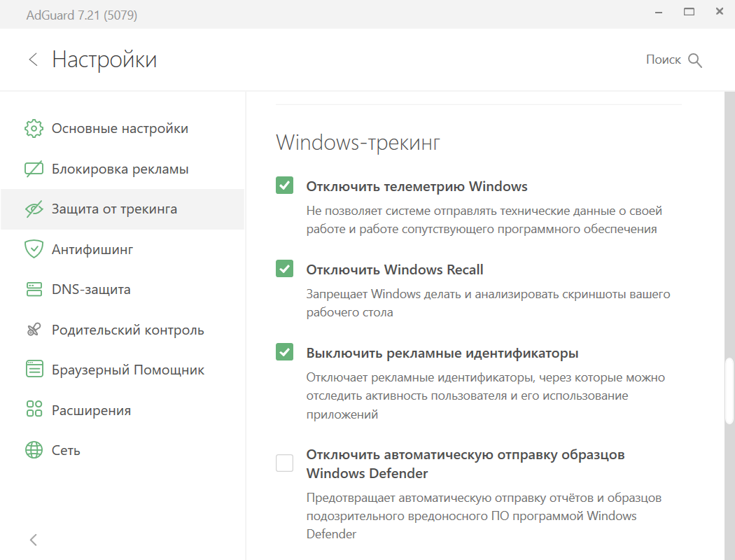Image resolution: width=735 pixels, height=560 pixels.
Task: Select the eye icon for Защита от трекинга
Action: pos(33,209)
